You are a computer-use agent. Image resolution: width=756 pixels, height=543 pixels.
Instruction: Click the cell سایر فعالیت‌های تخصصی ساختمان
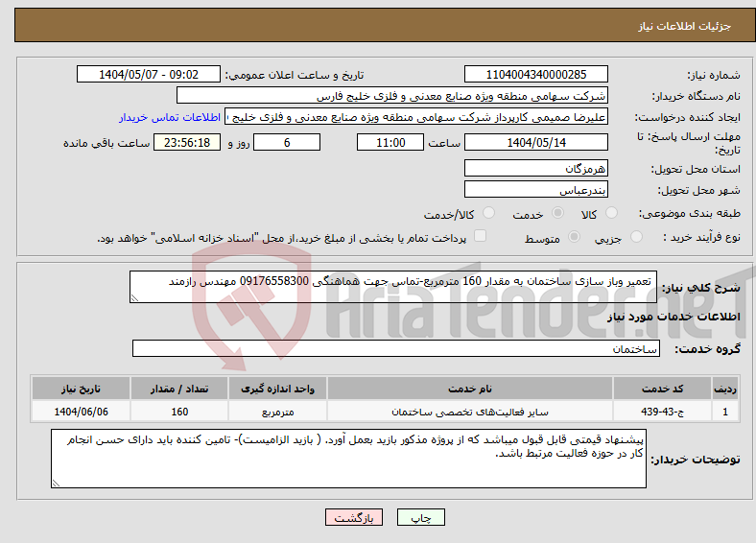point(469,412)
